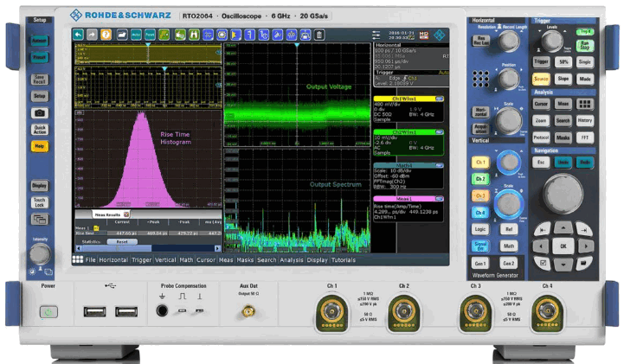The height and width of the screenshot is (364, 624).
Task: Open the orange help question-mark tool
Action: click(106, 35)
